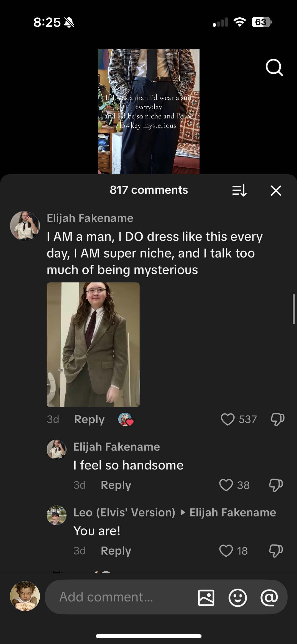Reply to Leo's "You are!" comment

pyautogui.click(x=116, y=551)
